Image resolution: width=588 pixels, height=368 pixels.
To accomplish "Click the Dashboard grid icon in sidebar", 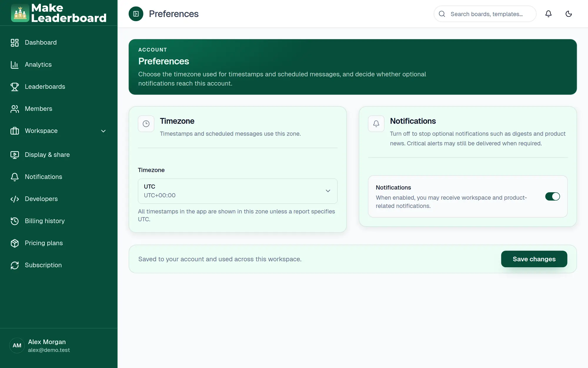I will point(15,43).
